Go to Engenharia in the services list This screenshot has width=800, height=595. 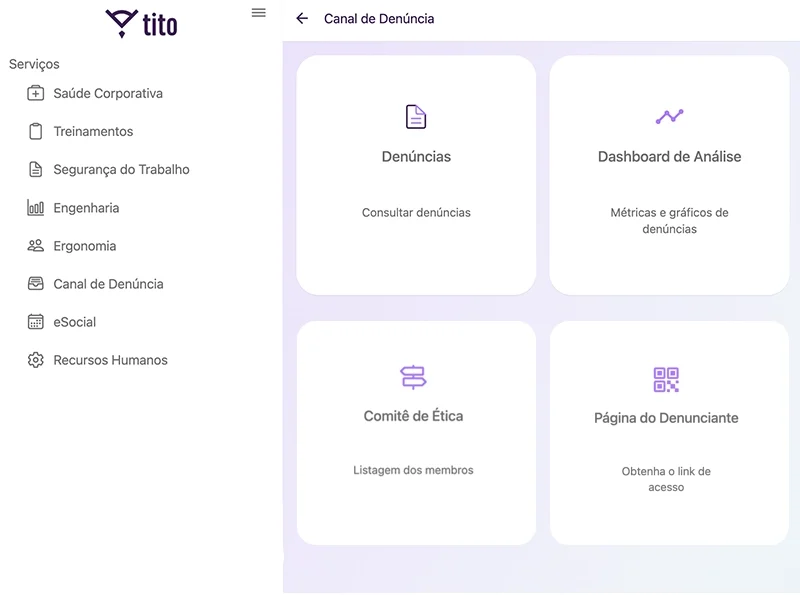[x=86, y=208]
